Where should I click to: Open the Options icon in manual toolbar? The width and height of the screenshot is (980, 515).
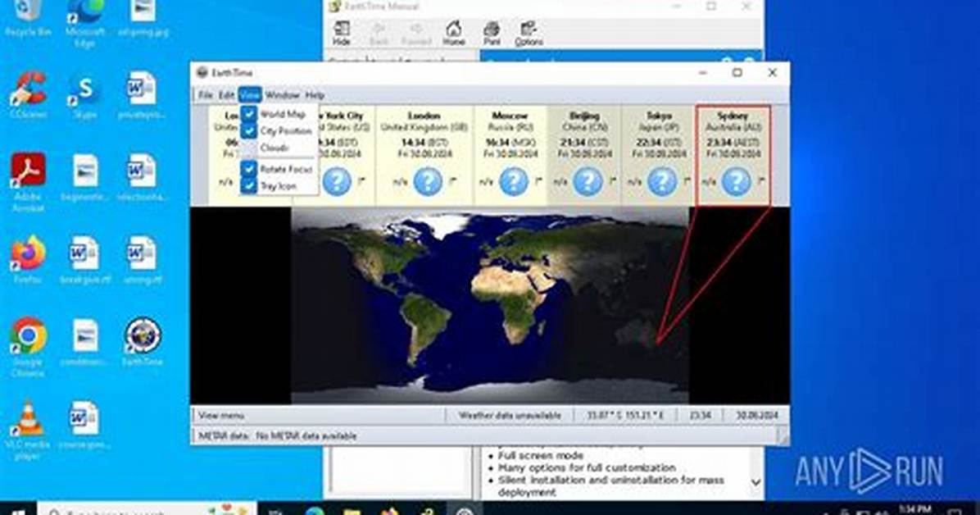529,33
